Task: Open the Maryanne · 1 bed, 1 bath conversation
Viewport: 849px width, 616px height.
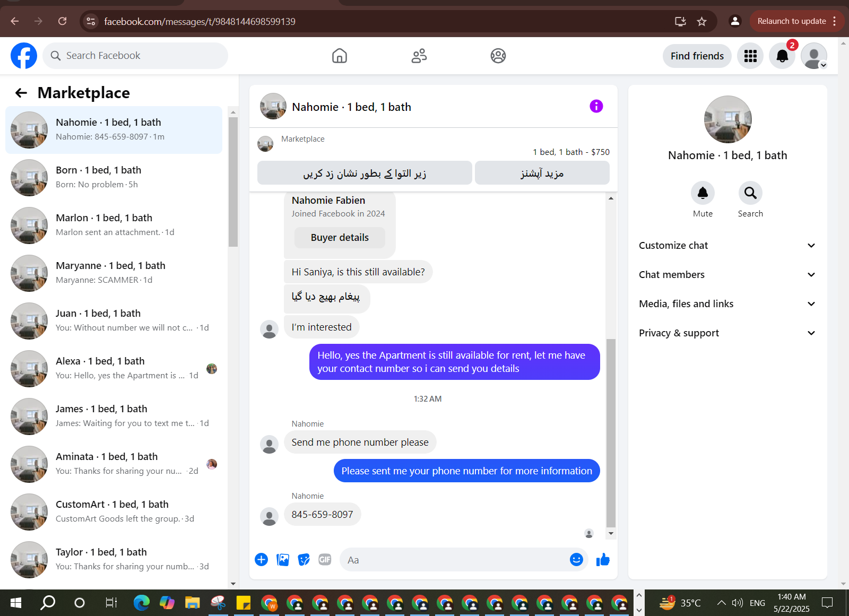Action: [114, 273]
